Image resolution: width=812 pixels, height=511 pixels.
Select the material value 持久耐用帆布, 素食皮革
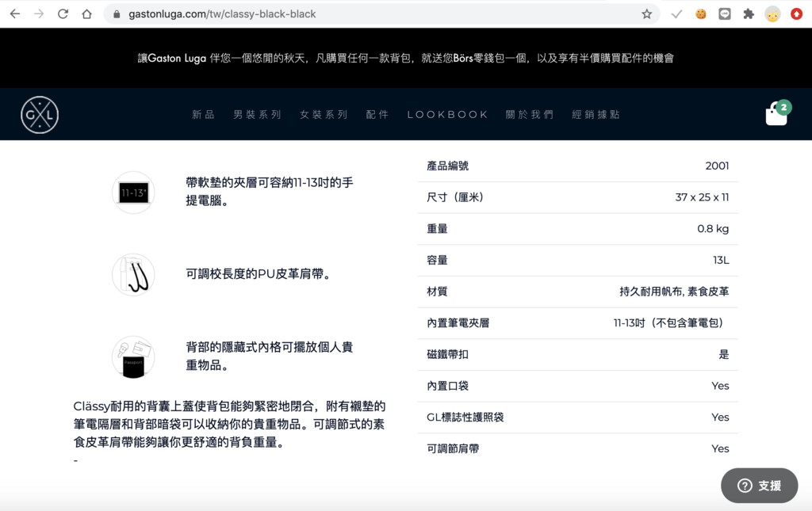pyautogui.click(x=674, y=292)
